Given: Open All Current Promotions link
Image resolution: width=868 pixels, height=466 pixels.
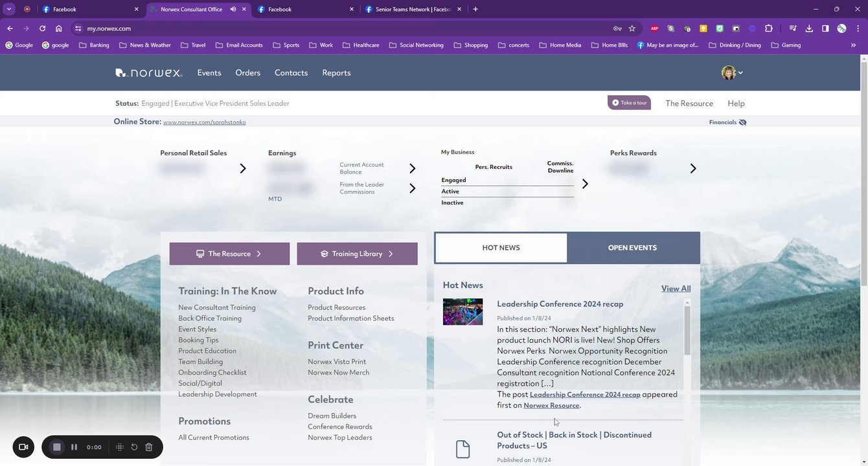Looking at the screenshot, I should (x=214, y=438).
